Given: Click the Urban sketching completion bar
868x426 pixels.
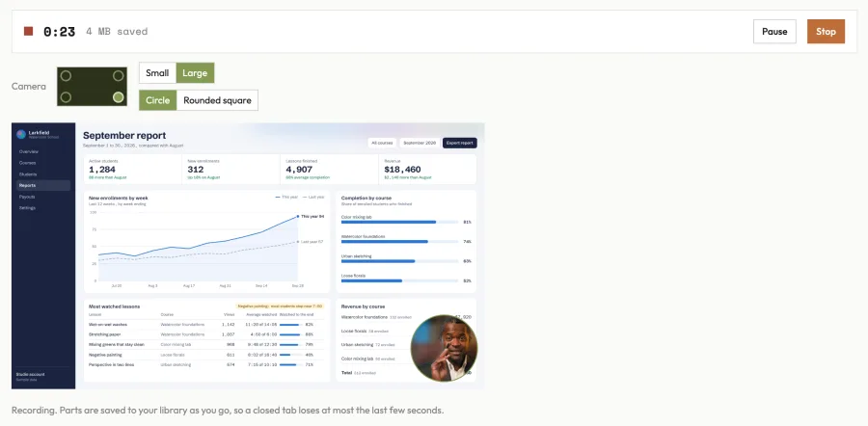Looking at the screenshot, I should pyautogui.click(x=399, y=261).
